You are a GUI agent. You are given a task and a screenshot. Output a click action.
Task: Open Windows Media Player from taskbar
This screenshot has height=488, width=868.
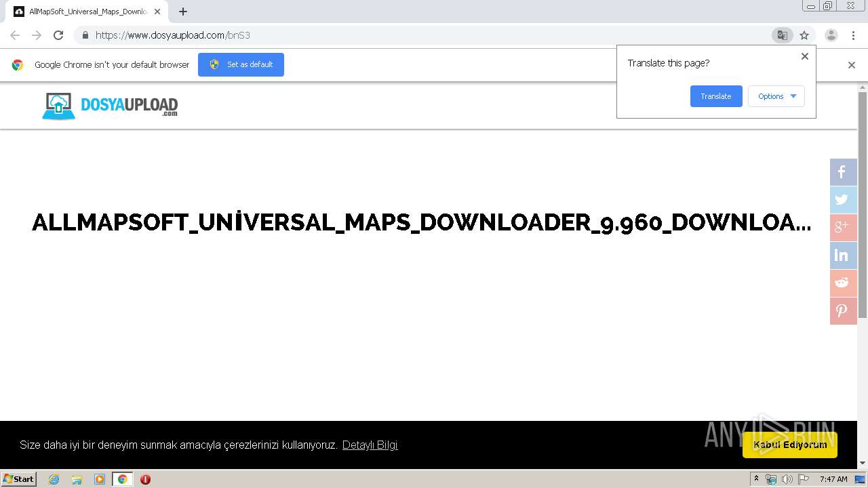point(100,479)
